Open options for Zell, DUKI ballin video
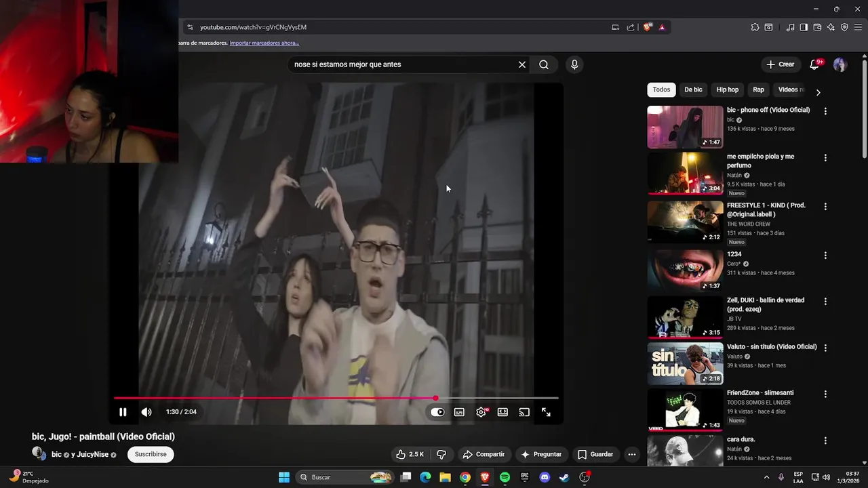 click(825, 302)
